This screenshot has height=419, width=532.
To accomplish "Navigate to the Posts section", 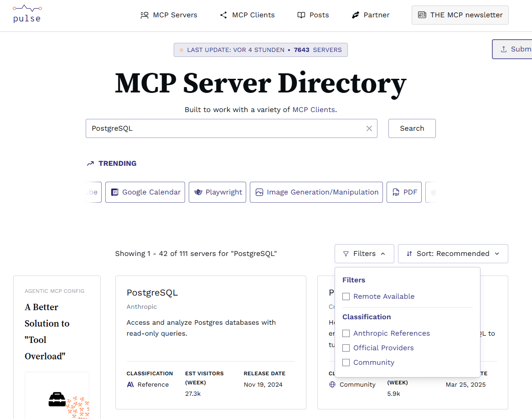I will (313, 15).
